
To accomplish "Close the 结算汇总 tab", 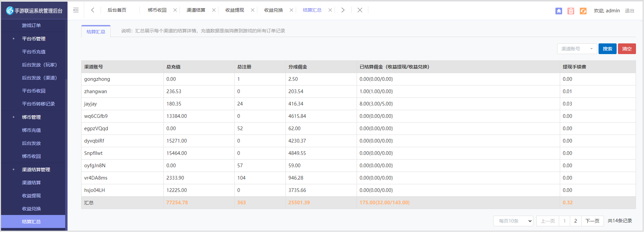I will (330, 10).
